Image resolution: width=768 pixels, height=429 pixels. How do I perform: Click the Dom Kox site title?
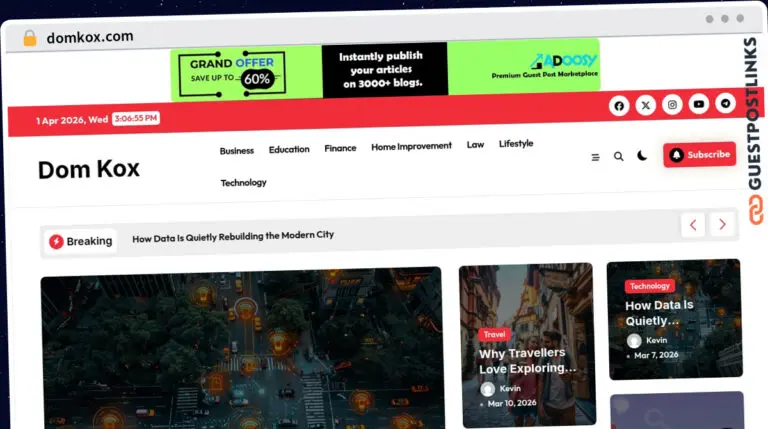(x=89, y=169)
